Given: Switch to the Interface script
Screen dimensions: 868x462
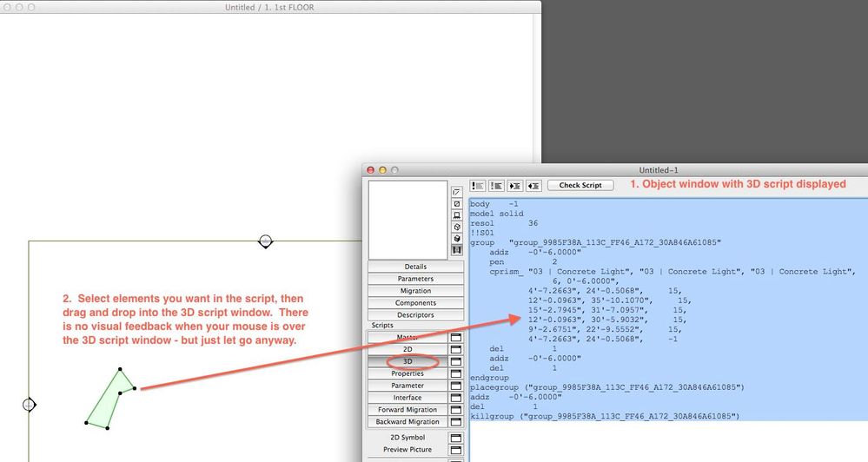Looking at the screenshot, I should tap(407, 398).
